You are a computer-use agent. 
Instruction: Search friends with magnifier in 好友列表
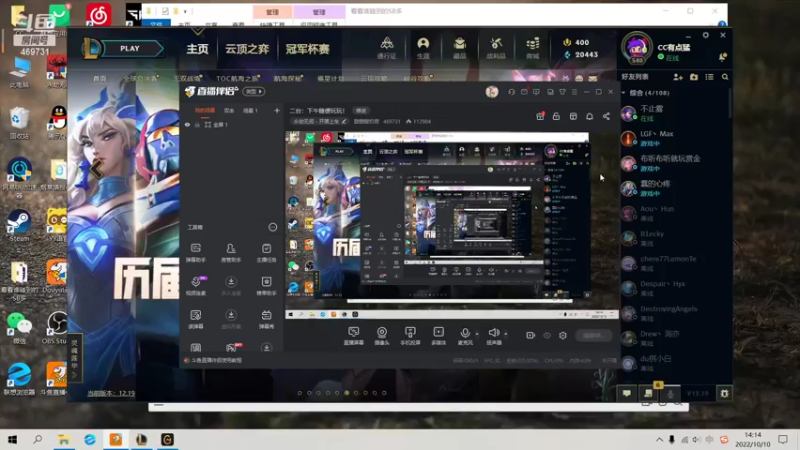tap(725, 77)
